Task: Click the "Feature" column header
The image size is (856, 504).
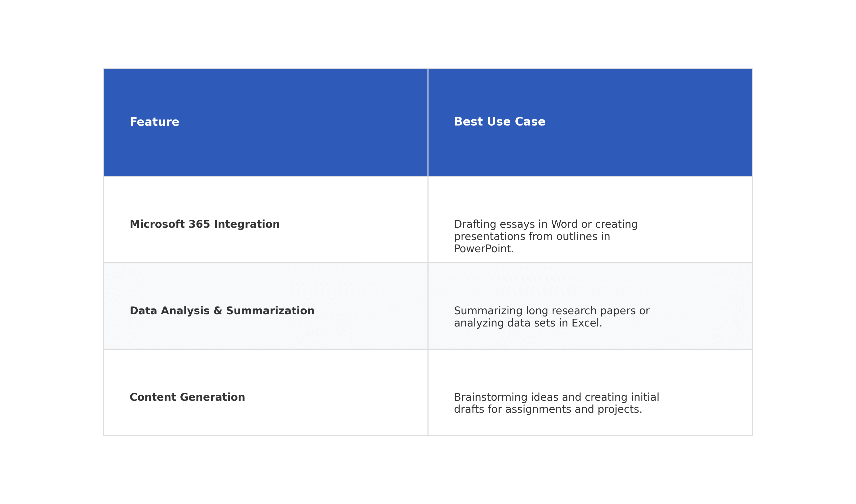Action: 154,122
